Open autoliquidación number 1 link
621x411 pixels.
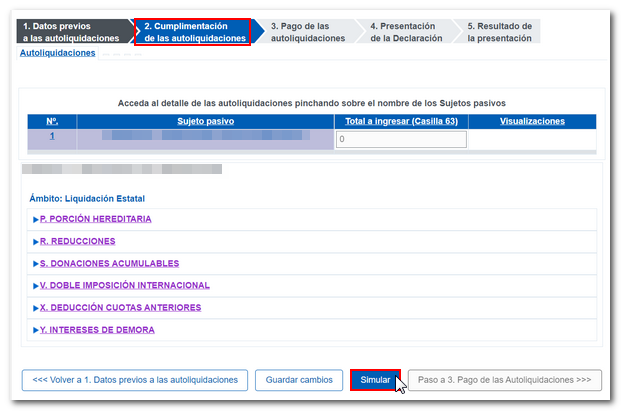coord(52,136)
